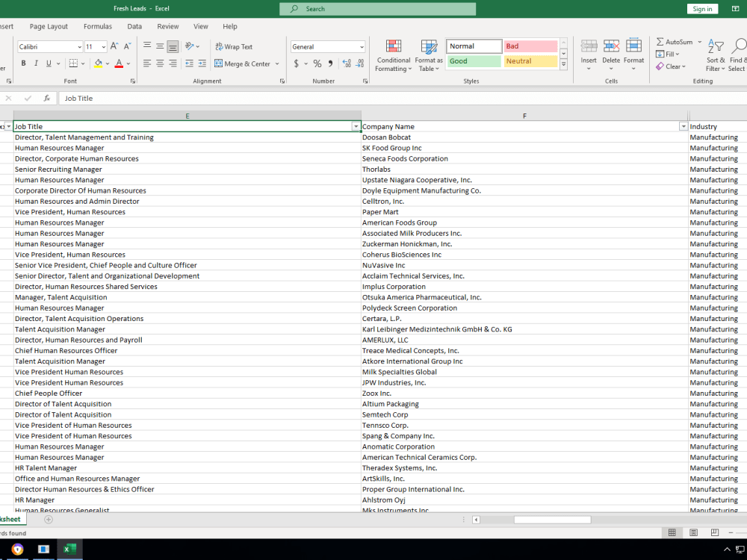Toggle Align Left

click(x=147, y=63)
